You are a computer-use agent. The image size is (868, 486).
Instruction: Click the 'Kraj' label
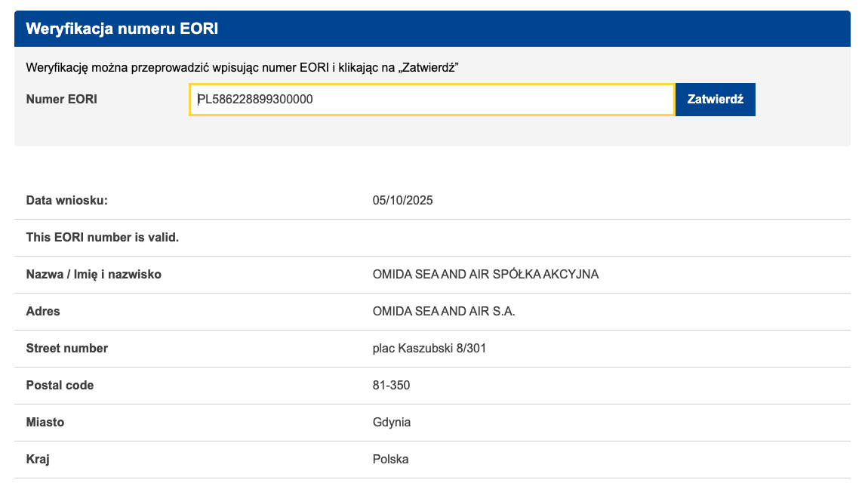tap(38, 460)
